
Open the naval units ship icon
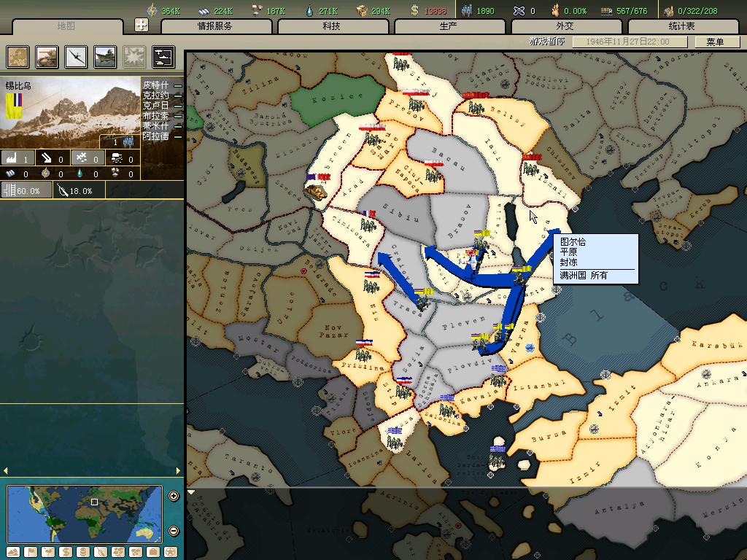(105, 56)
